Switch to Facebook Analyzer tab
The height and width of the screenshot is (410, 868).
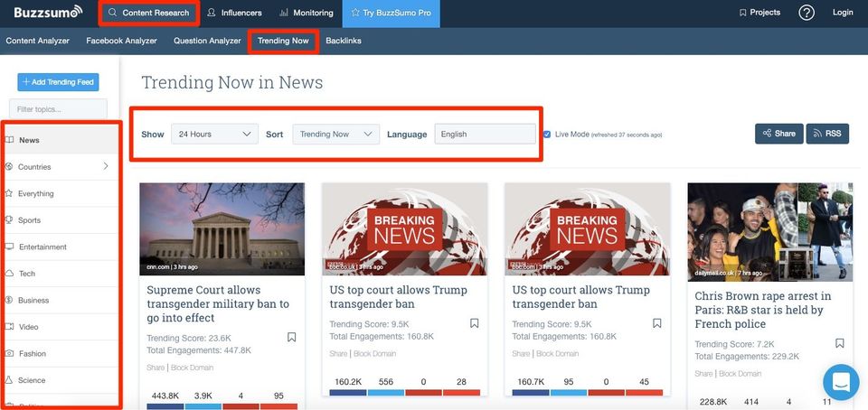click(122, 41)
